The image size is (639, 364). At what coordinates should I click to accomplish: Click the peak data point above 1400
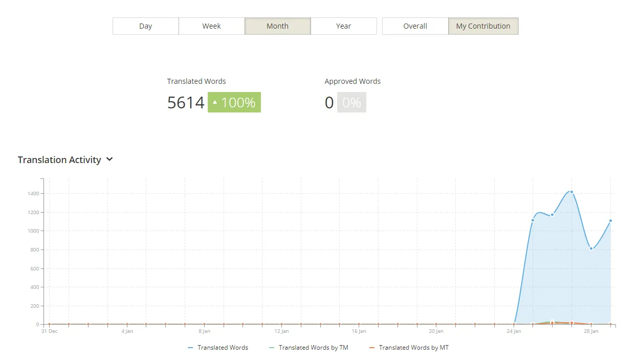coord(571,192)
